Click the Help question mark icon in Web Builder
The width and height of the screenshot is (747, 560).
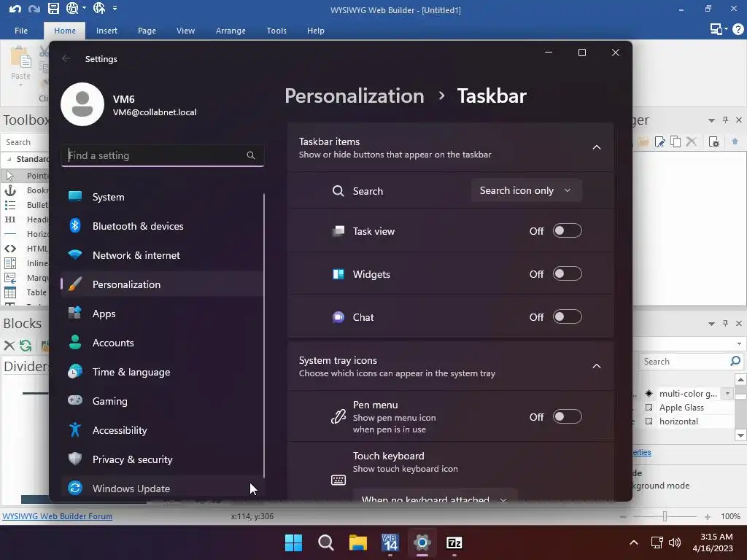(738, 29)
